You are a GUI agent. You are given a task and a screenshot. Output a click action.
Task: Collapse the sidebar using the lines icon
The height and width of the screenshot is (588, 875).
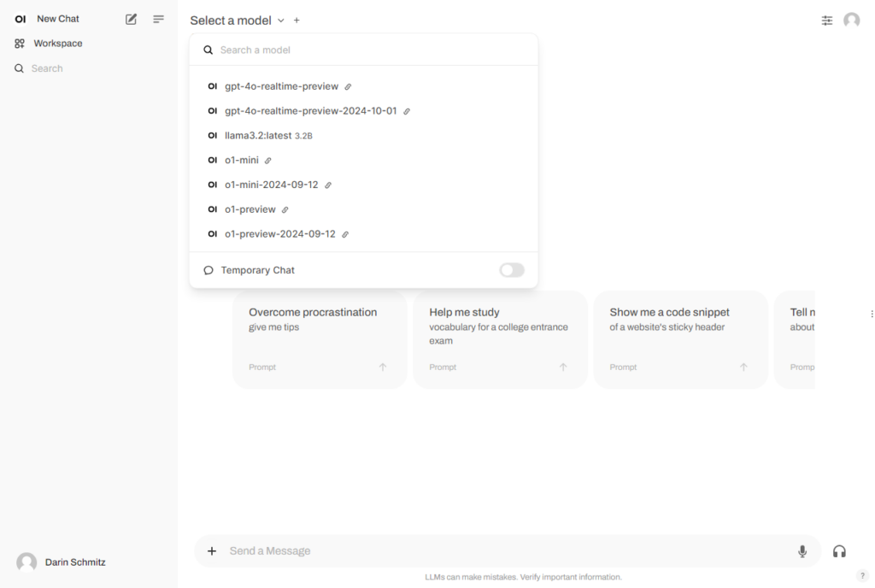(158, 19)
